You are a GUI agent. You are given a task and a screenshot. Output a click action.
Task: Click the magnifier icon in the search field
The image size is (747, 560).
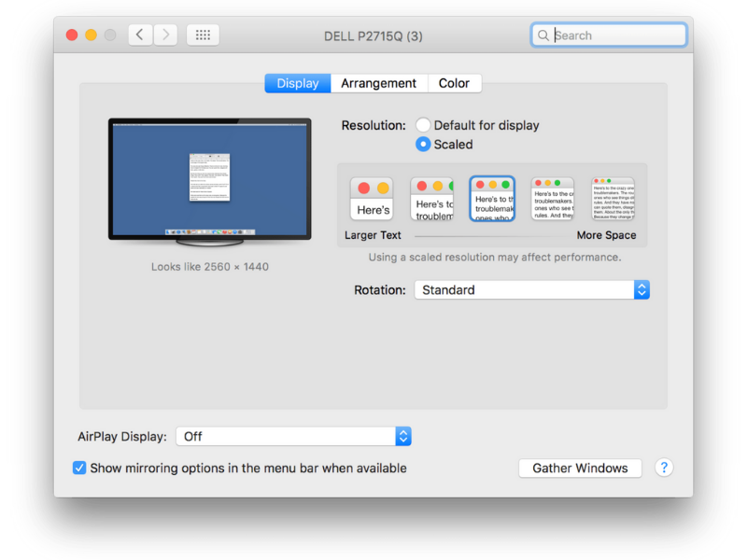[x=543, y=35]
